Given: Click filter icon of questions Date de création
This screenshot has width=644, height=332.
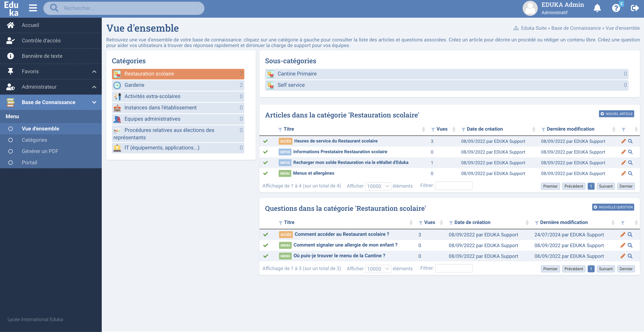Looking at the screenshot, I should (x=451, y=223).
